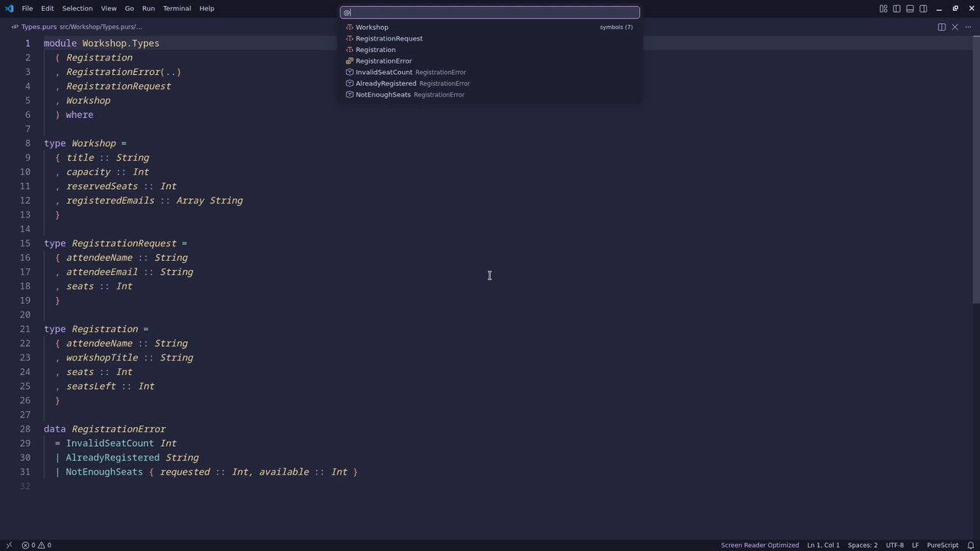Open the File menu
The height and width of the screenshot is (551, 980).
point(27,8)
